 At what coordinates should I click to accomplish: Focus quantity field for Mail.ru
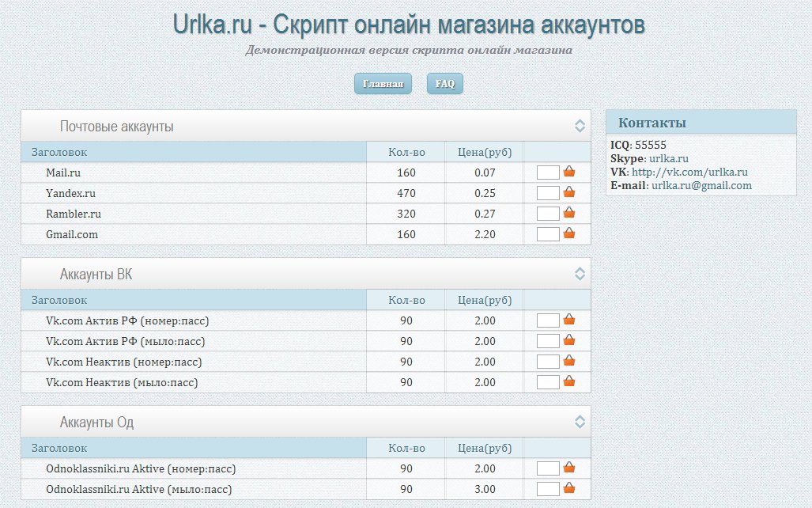(548, 172)
